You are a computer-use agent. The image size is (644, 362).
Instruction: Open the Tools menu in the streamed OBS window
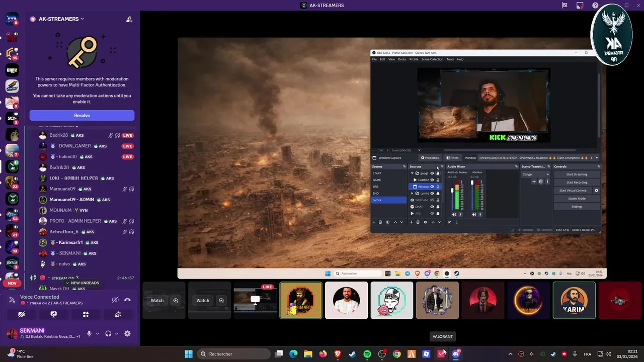coord(450,59)
